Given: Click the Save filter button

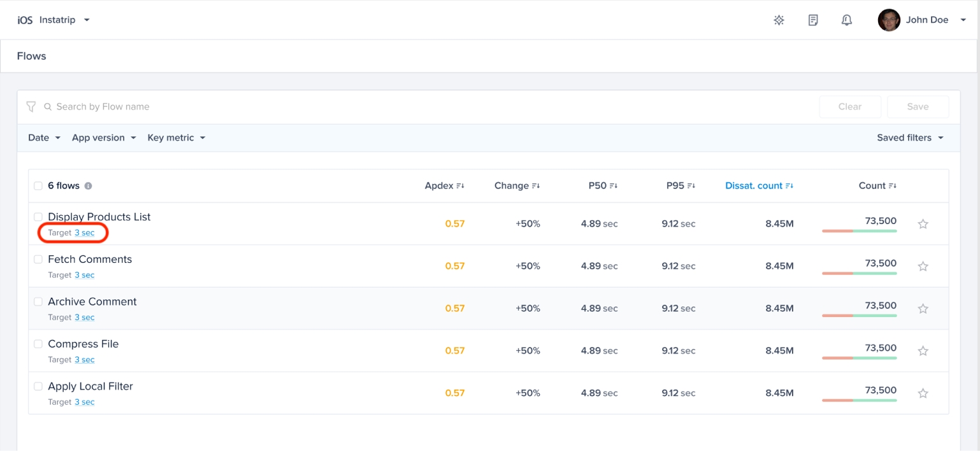Looking at the screenshot, I should click(x=918, y=107).
